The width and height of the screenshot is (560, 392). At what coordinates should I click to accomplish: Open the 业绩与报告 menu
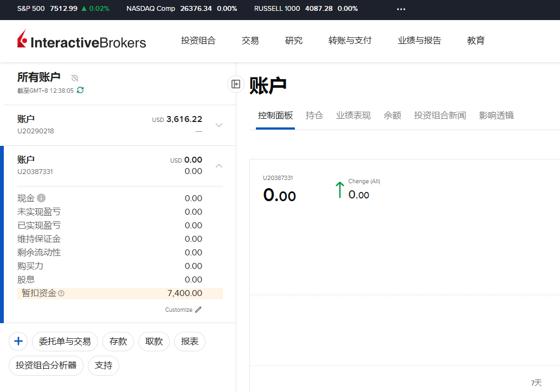(419, 40)
